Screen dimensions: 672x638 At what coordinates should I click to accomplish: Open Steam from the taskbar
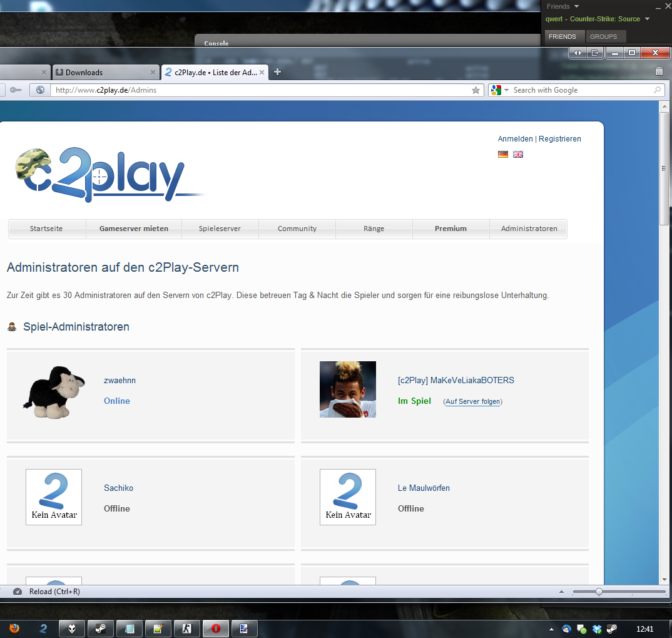tap(100, 629)
